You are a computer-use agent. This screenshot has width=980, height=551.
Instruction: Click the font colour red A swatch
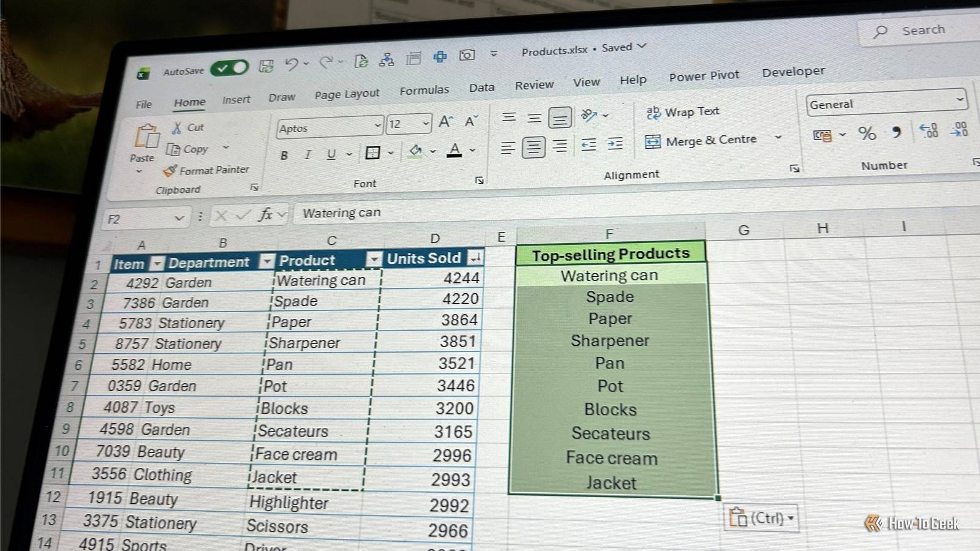click(x=454, y=150)
